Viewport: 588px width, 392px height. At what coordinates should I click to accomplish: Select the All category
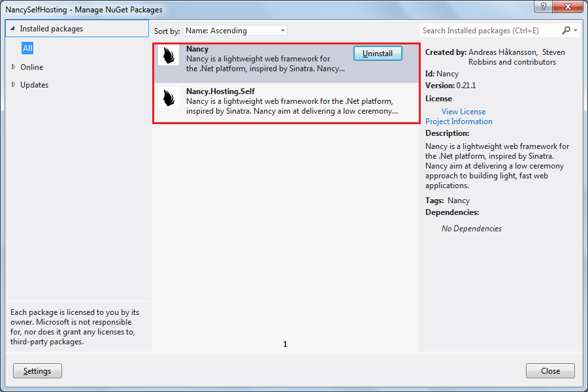pos(27,48)
